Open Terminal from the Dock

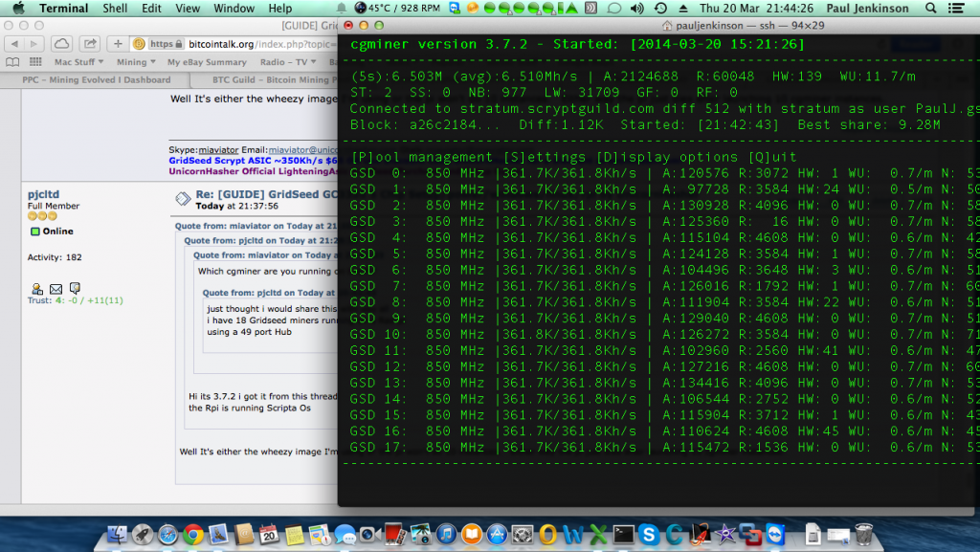[623, 535]
